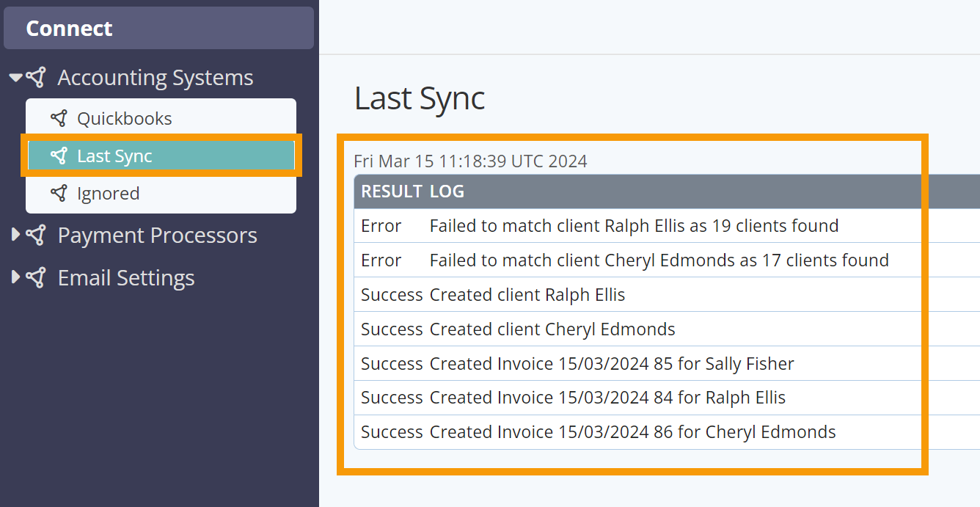980x507 pixels.
Task: Collapse the Accounting Systems section
Action: point(15,77)
